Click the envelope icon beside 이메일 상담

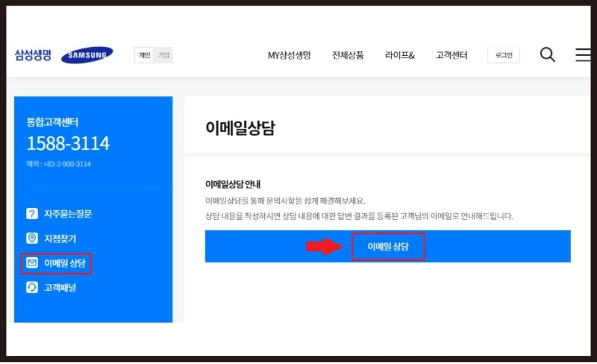point(32,263)
